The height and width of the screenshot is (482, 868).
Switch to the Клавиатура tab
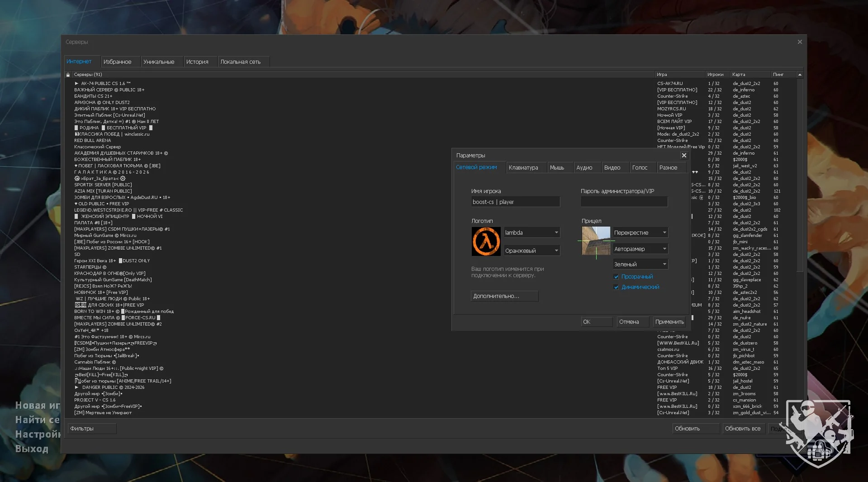tap(523, 168)
